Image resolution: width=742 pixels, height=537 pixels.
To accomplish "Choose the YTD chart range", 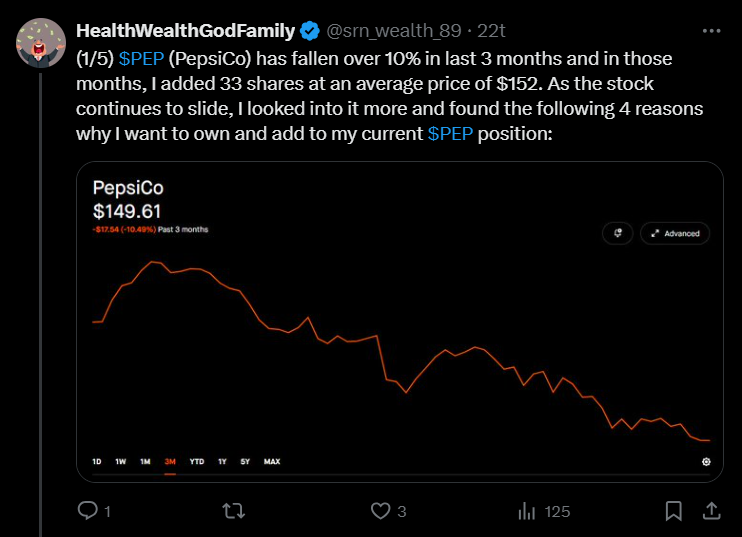I will (x=197, y=461).
